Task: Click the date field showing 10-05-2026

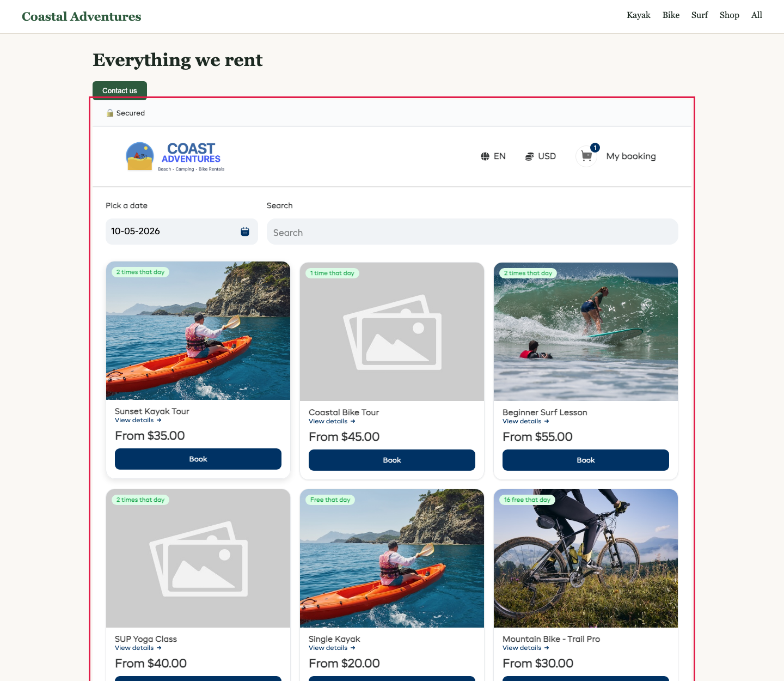Action: point(182,232)
